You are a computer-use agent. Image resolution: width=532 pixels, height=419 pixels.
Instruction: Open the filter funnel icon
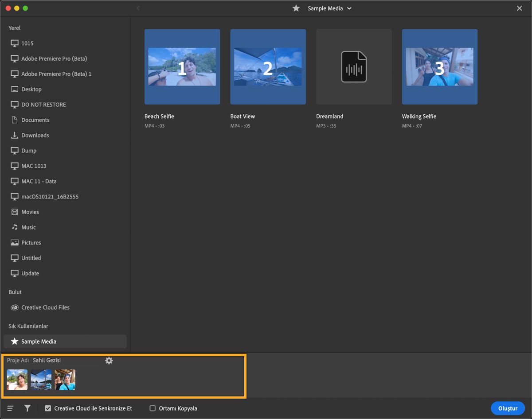(x=27, y=408)
